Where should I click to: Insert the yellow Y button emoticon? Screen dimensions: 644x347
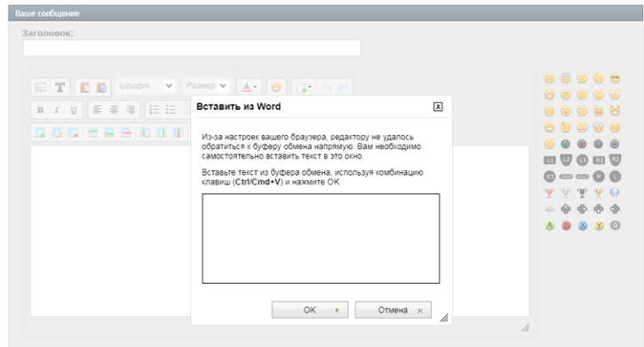(599, 225)
